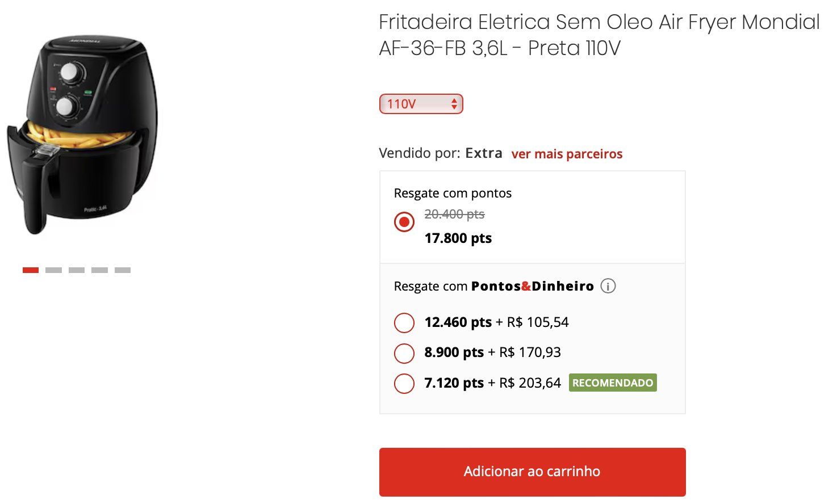Screen dimensions: 837x504
Task: Open the 110V voltage dropdown
Action: tap(421, 104)
